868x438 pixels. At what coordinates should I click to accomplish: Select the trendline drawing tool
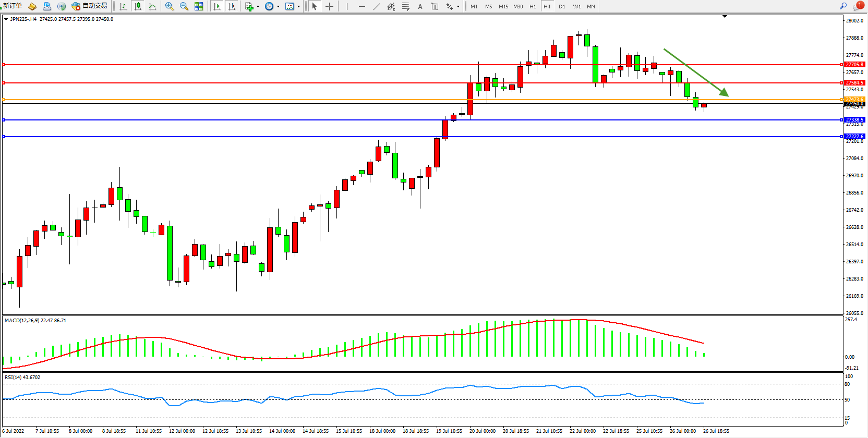[377, 6]
